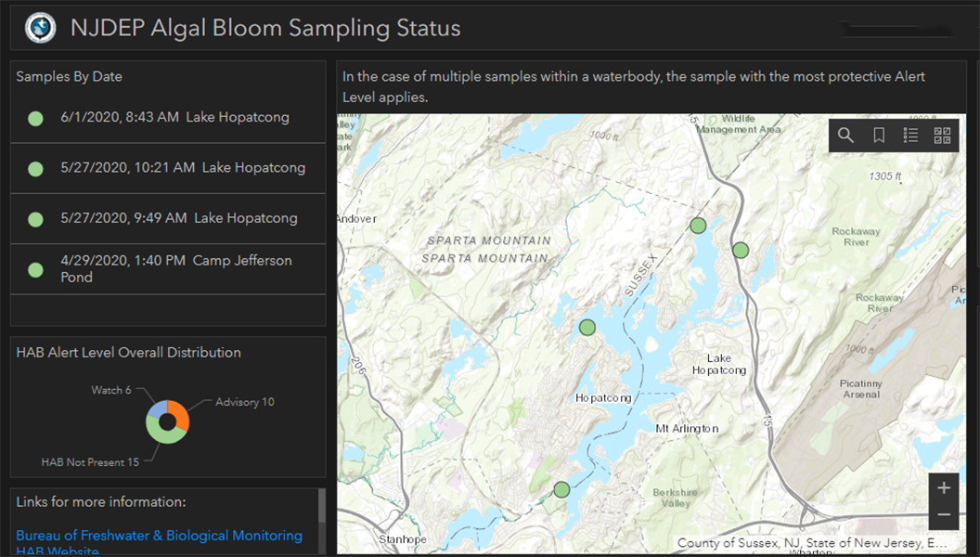The height and width of the screenshot is (557, 980).
Task: Zoom out of the map
Action: click(x=944, y=514)
